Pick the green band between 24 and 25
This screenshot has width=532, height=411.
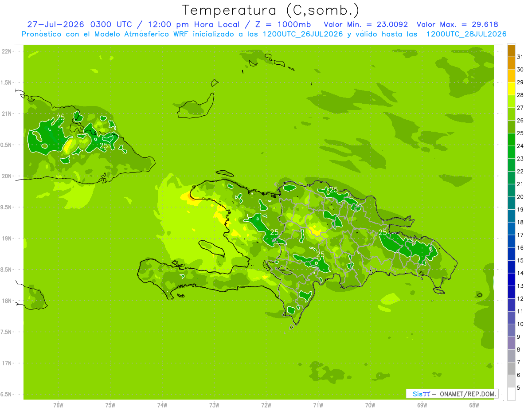[x=511, y=140]
